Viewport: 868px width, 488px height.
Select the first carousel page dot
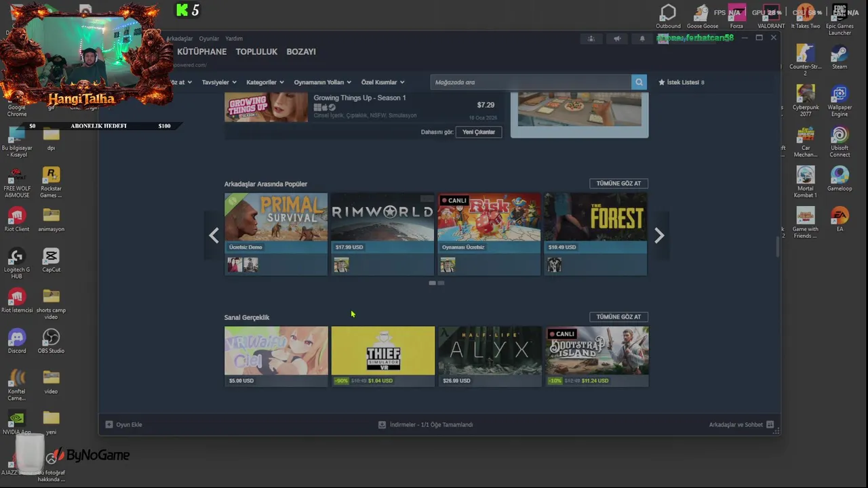pyautogui.click(x=432, y=283)
